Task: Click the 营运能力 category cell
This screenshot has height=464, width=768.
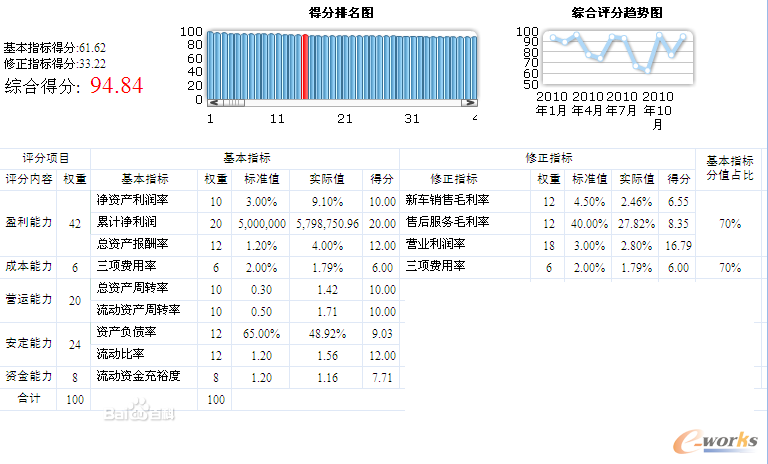Action: click(28, 299)
